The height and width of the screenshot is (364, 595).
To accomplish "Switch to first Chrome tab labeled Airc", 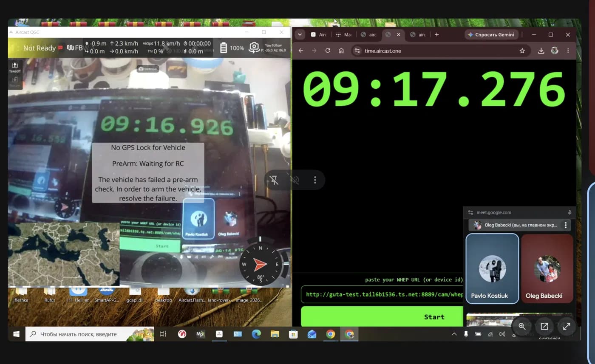I will (x=319, y=34).
